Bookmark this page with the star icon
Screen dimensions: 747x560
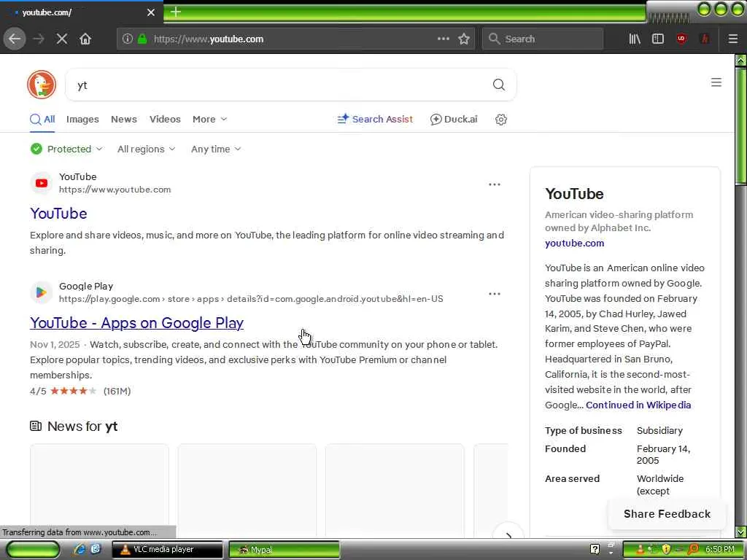464,39
